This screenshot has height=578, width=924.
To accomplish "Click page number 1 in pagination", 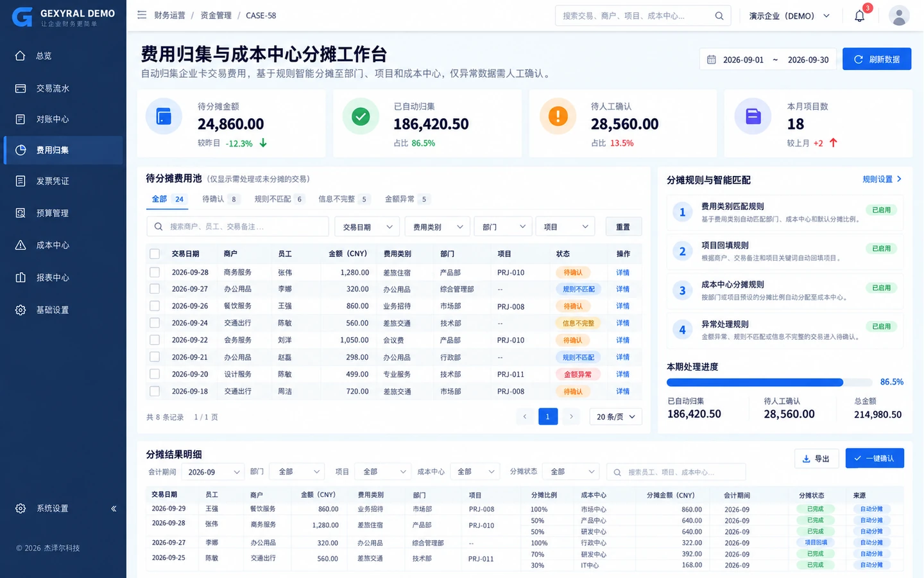I will click(x=547, y=417).
